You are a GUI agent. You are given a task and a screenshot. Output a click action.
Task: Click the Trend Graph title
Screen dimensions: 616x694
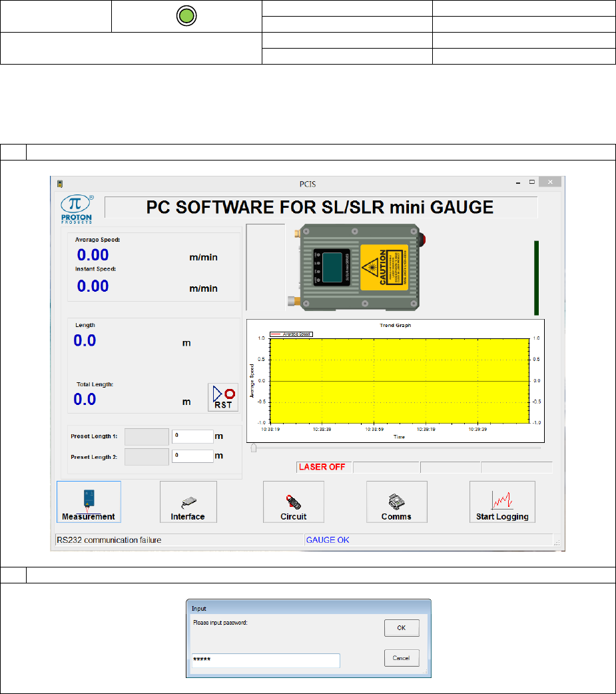coord(395,325)
